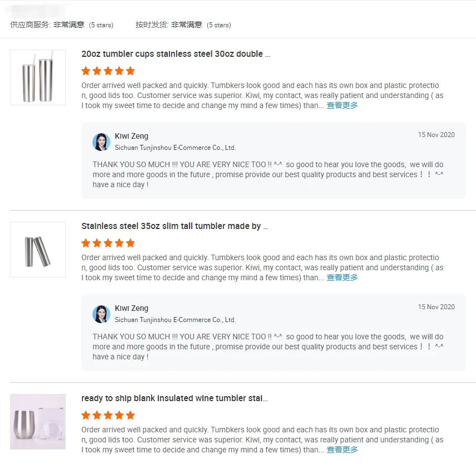Open 'Stainless steel 35oz slim tall tumbler' title
Viewport: 476px width, 463px height.
pos(174,226)
